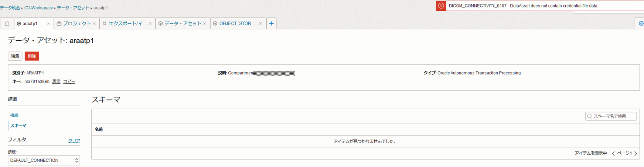Click the 編集 button

[x=15, y=56]
